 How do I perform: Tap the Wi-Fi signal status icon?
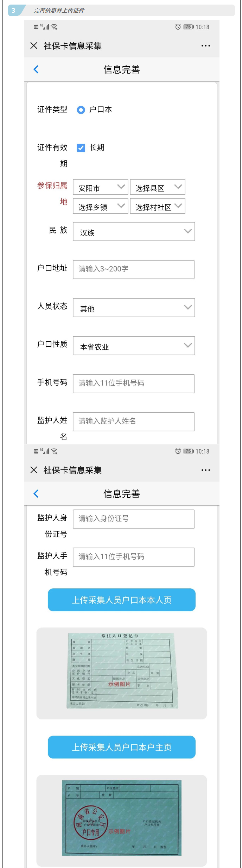point(54,27)
